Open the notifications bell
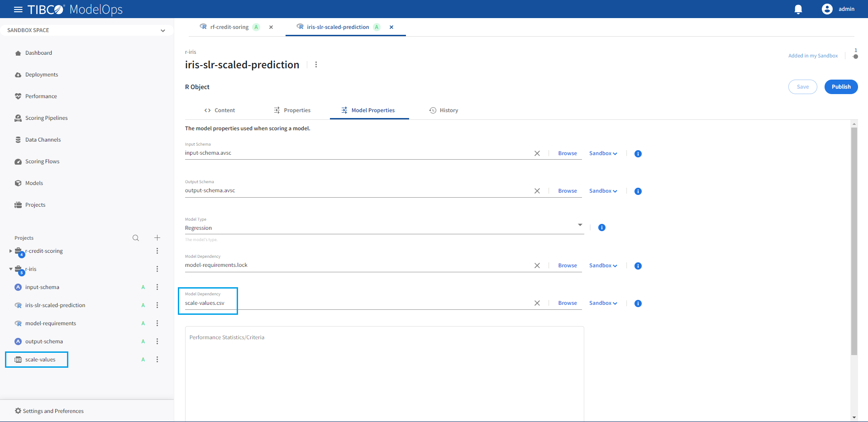This screenshot has width=868, height=422. tap(798, 9)
